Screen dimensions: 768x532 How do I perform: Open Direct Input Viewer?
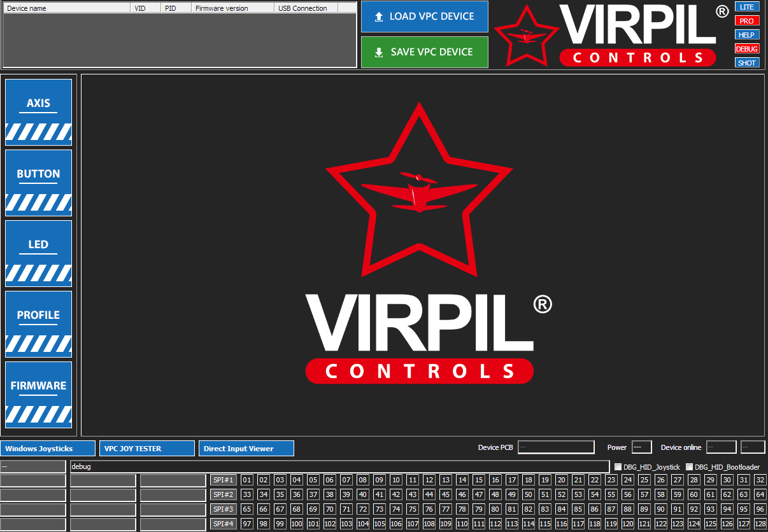246,449
